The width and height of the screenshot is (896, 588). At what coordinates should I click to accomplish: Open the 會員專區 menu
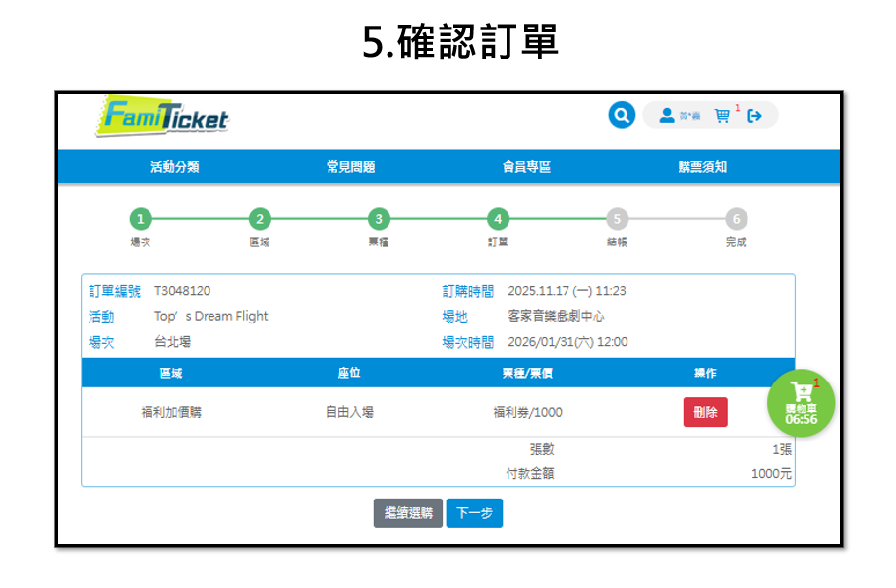pyautogui.click(x=526, y=167)
